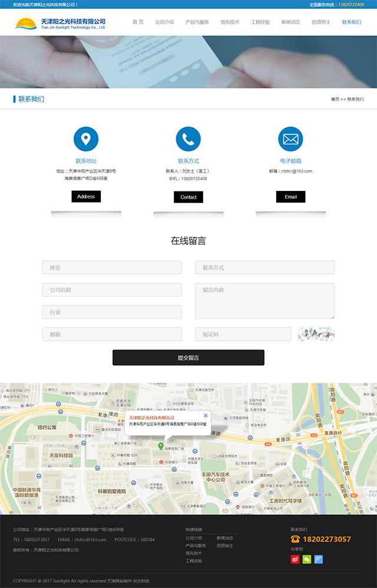Click the location pin address icon

click(86, 139)
